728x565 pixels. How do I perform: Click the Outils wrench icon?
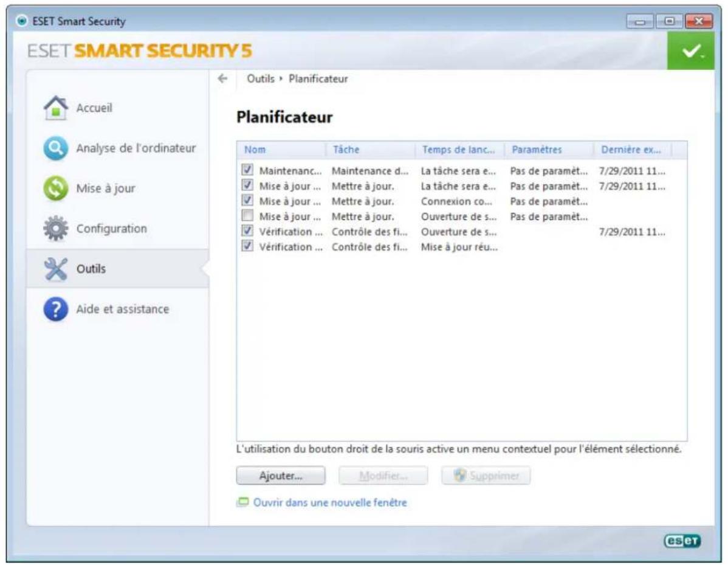coord(56,269)
